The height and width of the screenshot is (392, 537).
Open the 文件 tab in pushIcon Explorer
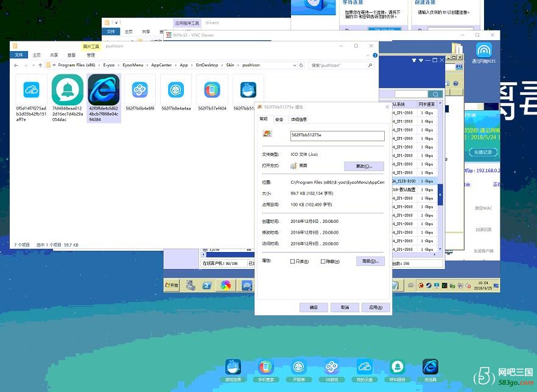[19, 55]
